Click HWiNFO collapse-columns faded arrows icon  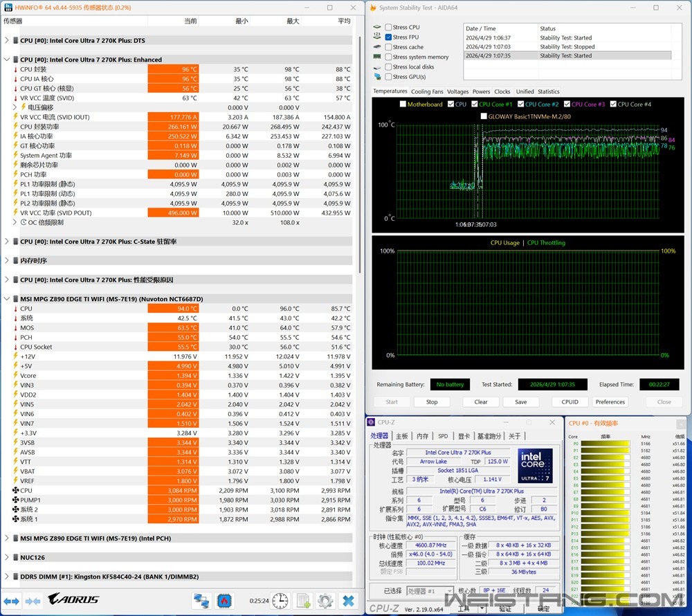pyautogui.click(x=33, y=601)
